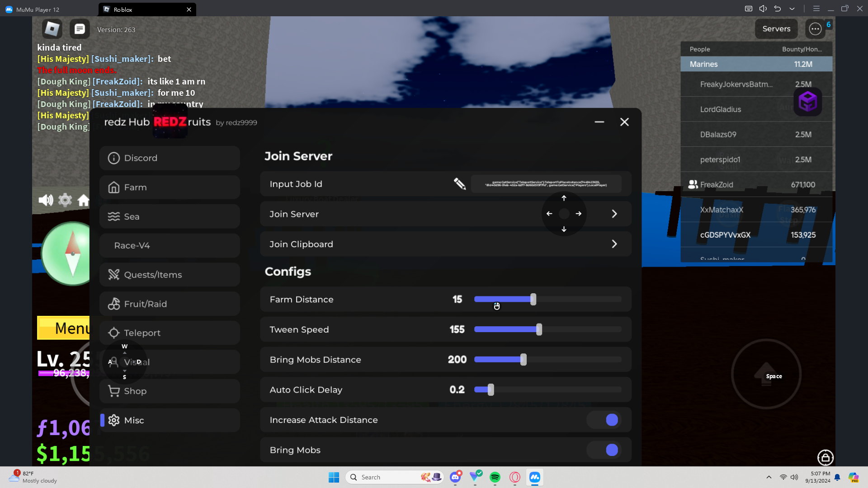Tap the Space jump button
868x488 pixels.
[766, 374]
